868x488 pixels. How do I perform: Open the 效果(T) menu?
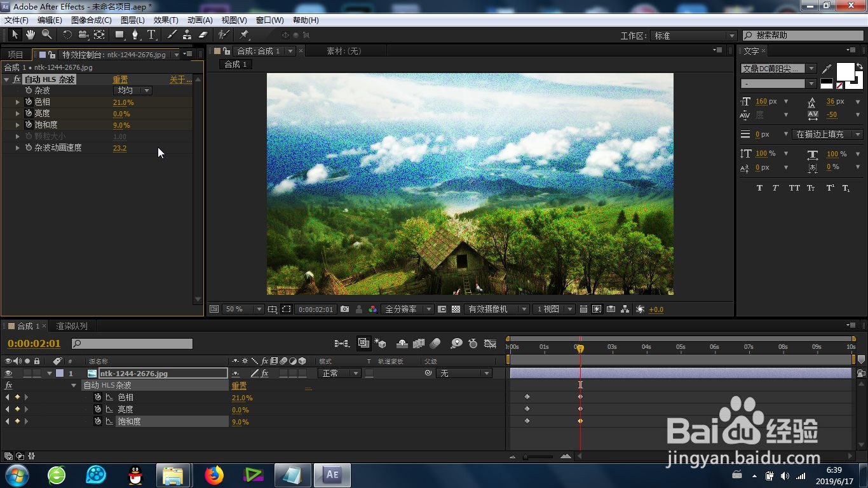(166, 20)
